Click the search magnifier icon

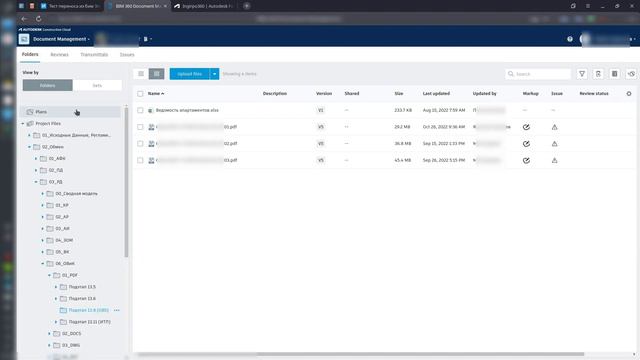511,74
